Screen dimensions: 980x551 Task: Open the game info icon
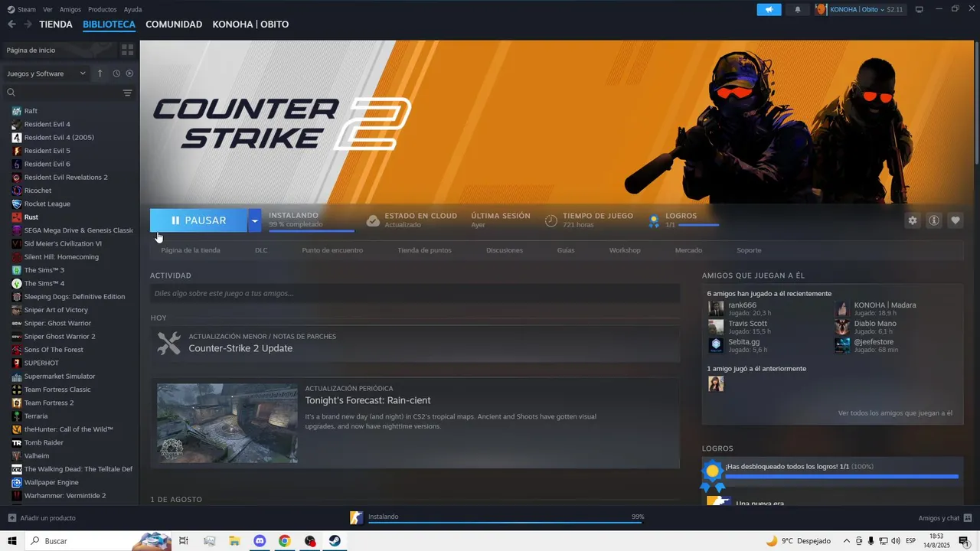[x=934, y=220]
